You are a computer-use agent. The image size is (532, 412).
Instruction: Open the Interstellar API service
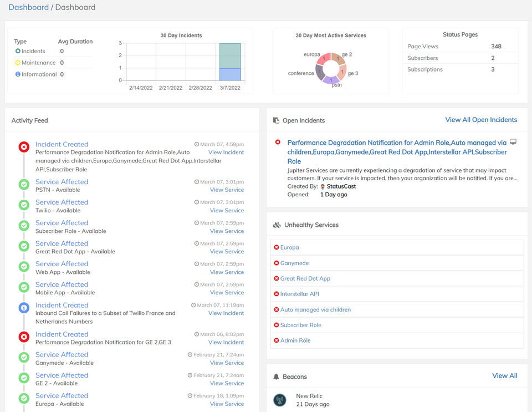pos(299,294)
